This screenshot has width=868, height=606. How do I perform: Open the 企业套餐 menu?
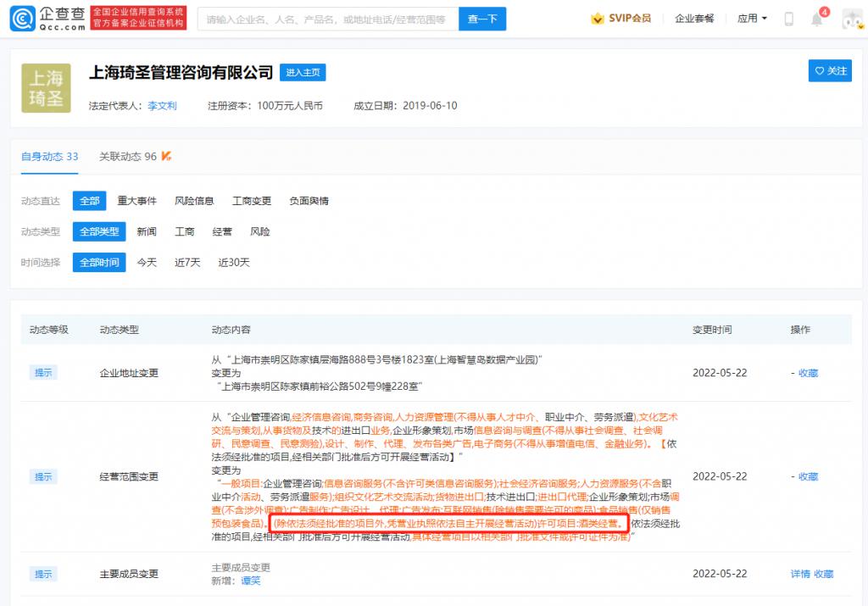694,19
